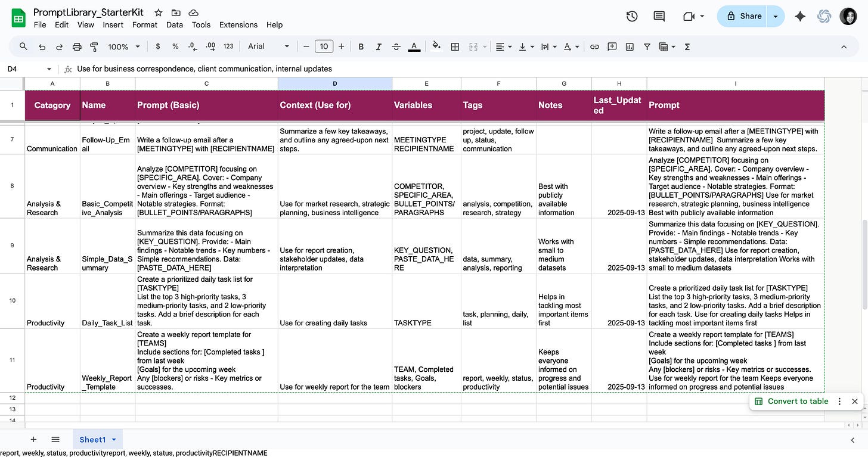Click the Insert chart icon
This screenshot has width=868, height=457.
[630, 46]
